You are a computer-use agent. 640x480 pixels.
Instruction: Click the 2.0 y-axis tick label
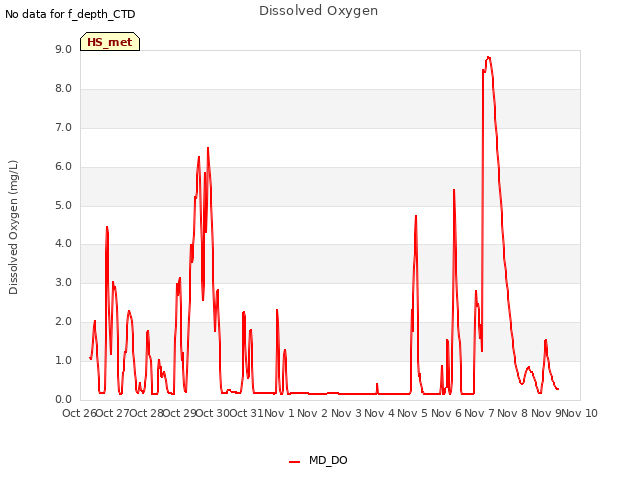click(63, 322)
